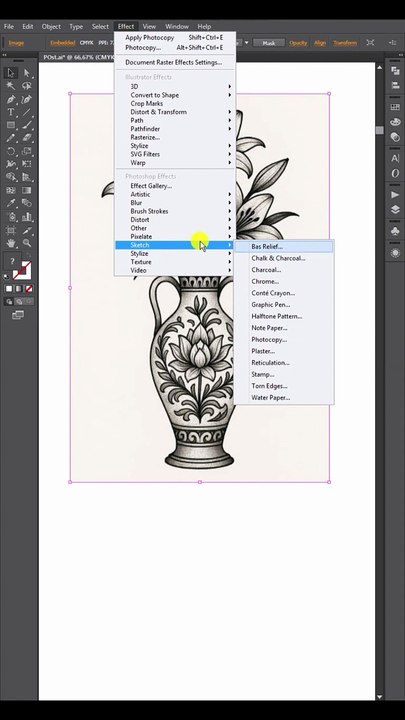This screenshot has height=720, width=405.
Task: Open the Color palette panel icon
Action: point(395,122)
